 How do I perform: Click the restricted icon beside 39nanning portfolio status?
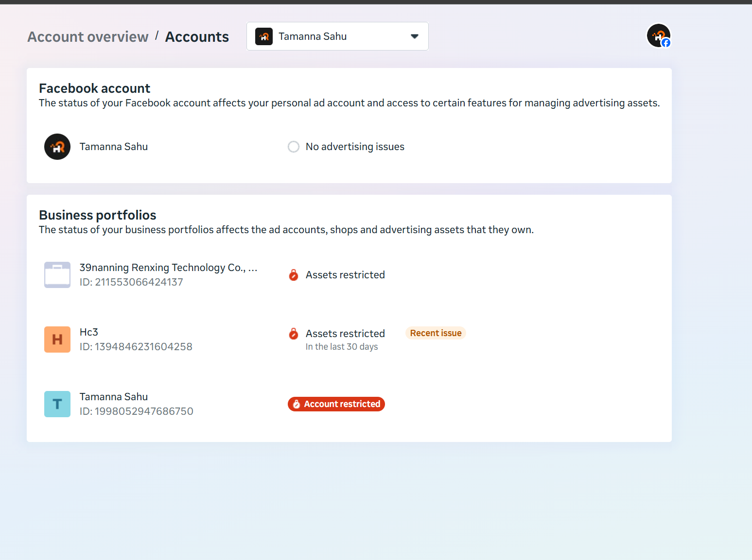[294, 275]
